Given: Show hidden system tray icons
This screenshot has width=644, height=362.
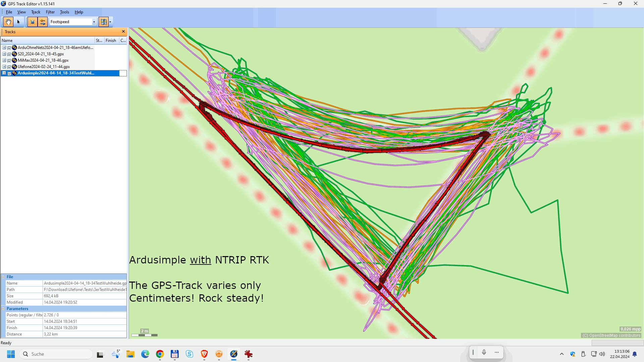Looking at the screenshot, I should tap(562, 354).
